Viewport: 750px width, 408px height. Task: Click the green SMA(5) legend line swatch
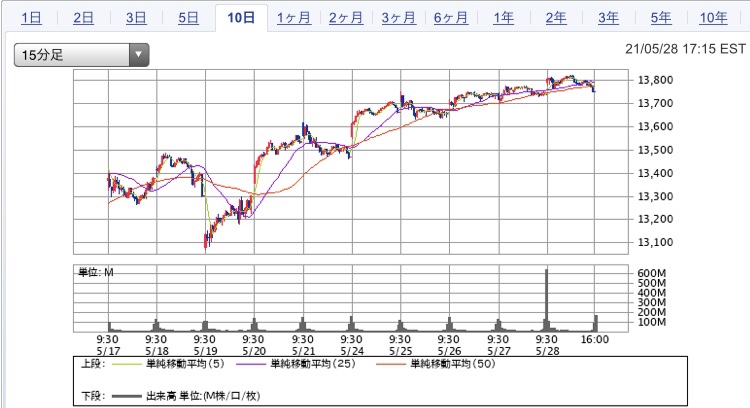click(127, 364)
